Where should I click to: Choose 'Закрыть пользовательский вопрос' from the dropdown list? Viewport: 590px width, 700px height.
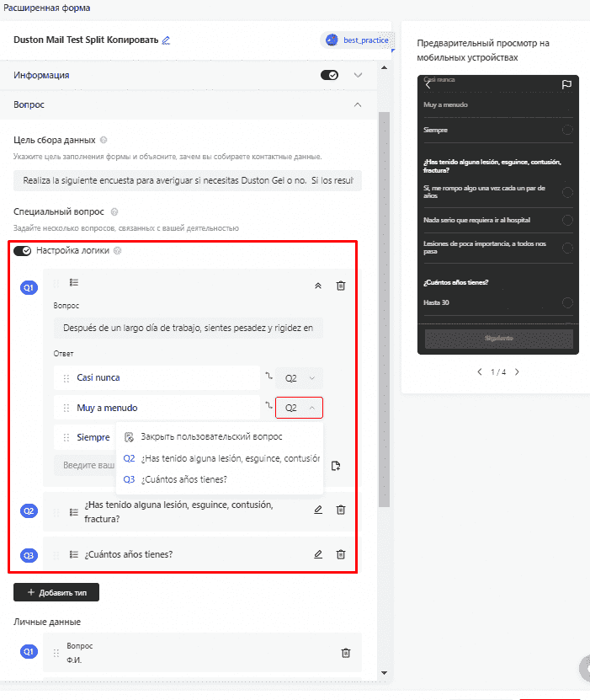(x=210, y=436)
